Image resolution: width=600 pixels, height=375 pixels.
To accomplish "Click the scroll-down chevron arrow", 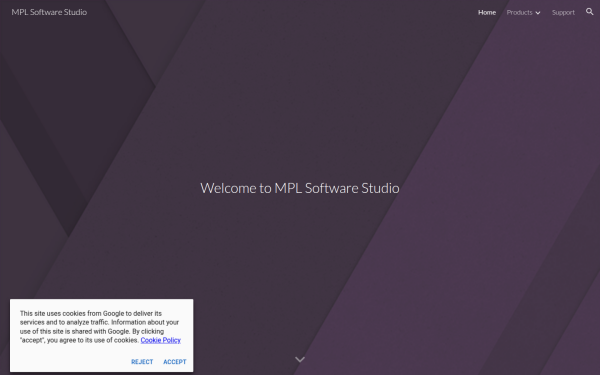I will (x=300, y=359).
